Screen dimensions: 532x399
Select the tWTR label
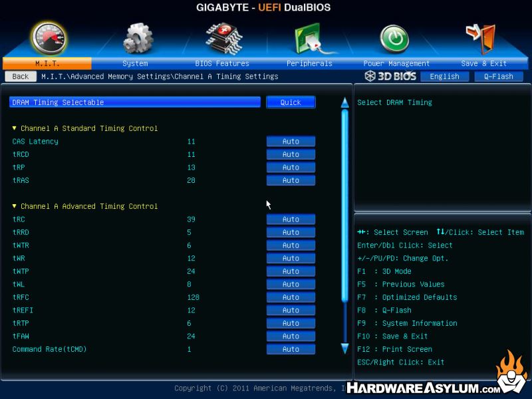21,245
